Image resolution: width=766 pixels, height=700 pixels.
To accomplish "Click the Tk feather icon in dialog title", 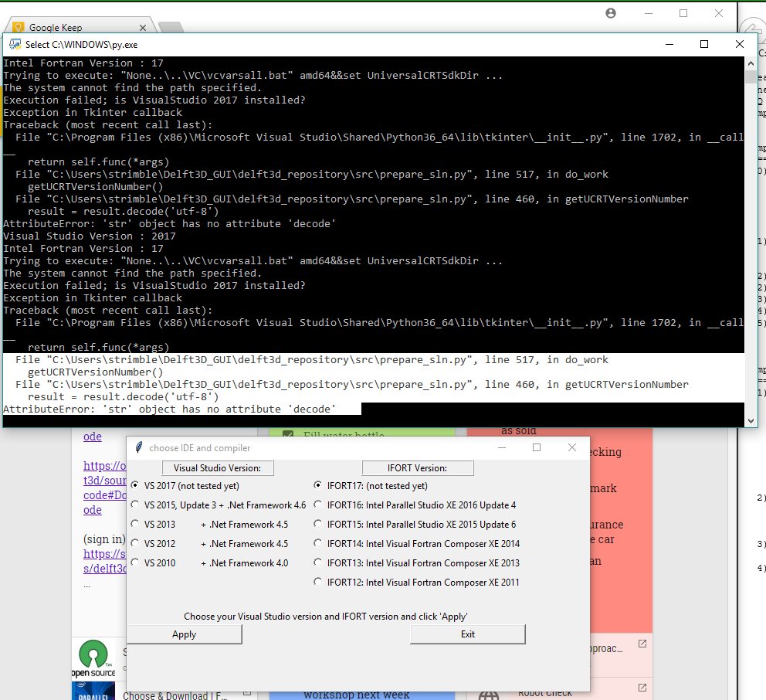I will point(139,447).
